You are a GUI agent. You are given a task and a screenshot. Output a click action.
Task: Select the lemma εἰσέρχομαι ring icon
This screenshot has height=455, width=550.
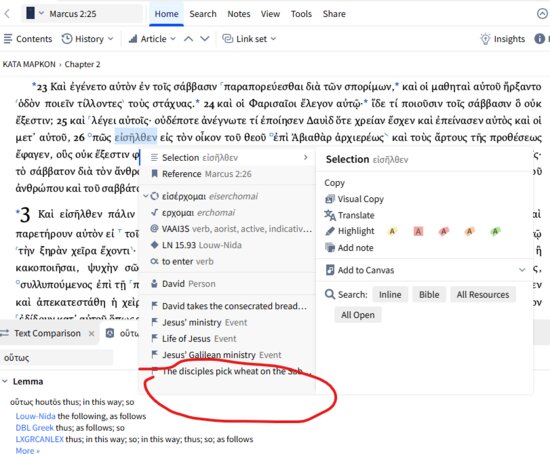click(154, 196)
